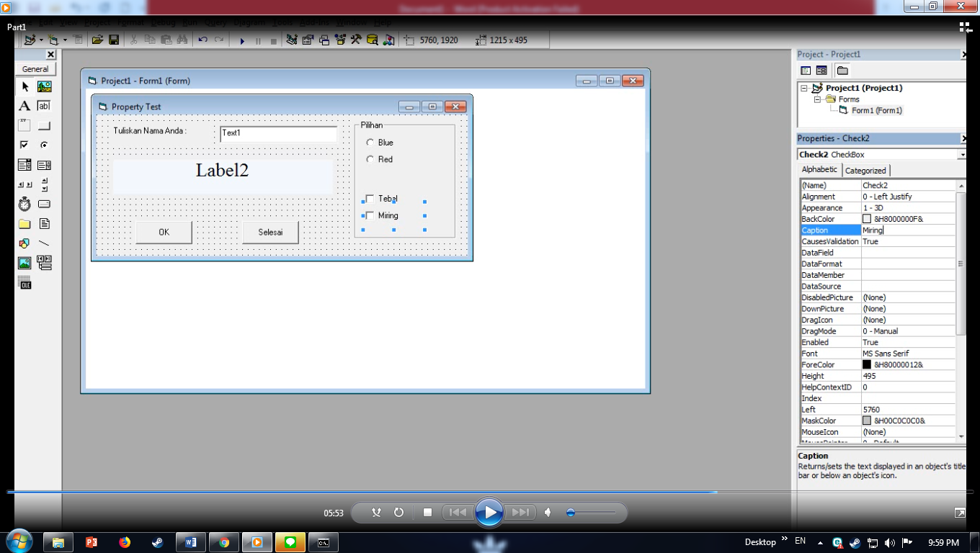Mute the media player sound
The height and width of the screenshot is (553, 980).
[x=548, y=513]
